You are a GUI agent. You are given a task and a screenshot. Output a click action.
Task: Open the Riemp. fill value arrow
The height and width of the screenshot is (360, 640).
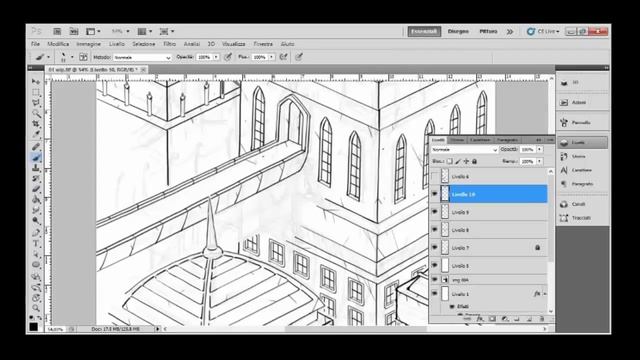point(540,162)
